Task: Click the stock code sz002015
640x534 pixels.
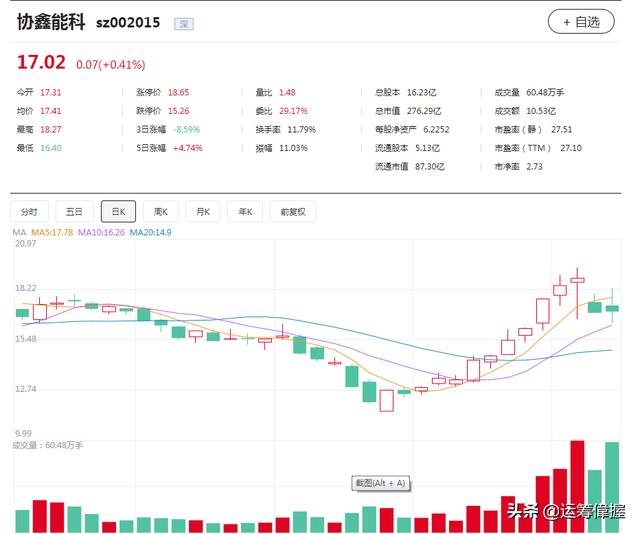Action: click(128, 22)
